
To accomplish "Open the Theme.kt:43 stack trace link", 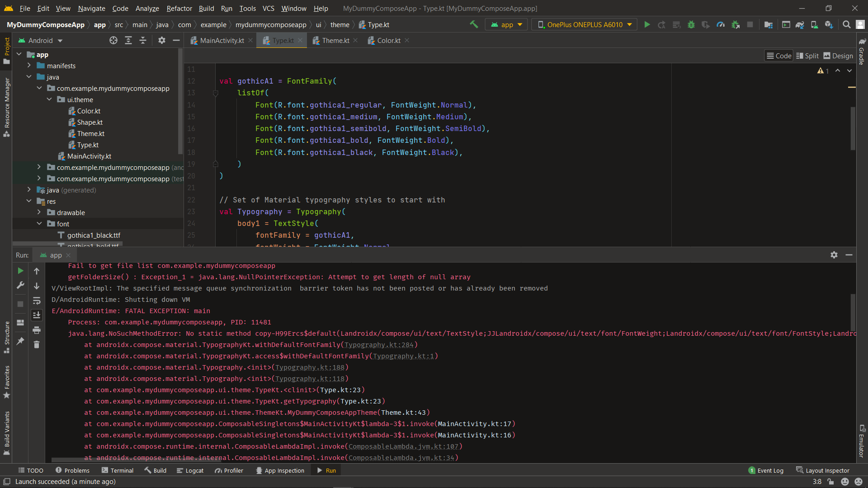I will pos(403,413).
